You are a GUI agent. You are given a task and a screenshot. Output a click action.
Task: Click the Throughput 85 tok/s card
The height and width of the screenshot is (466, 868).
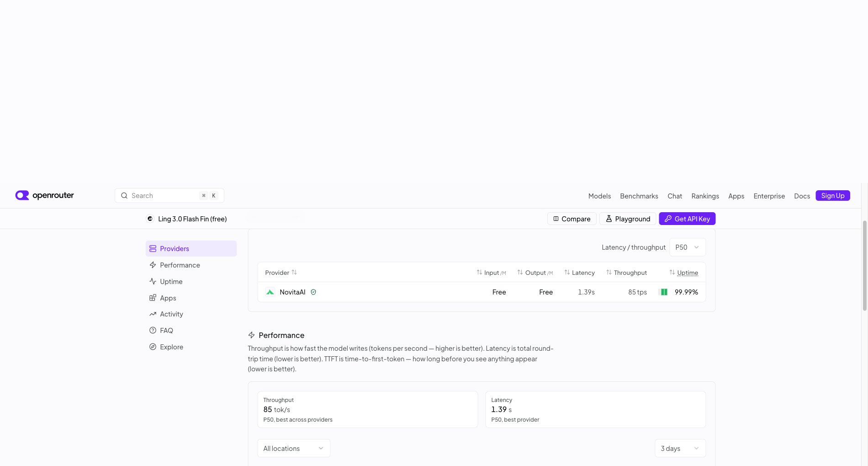pyautogui.click(x=368, y=410)
